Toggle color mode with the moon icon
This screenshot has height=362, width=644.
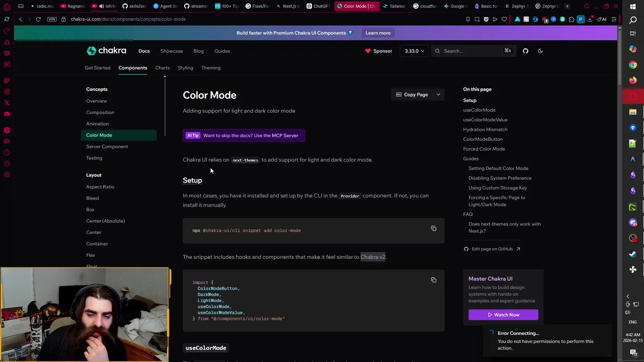coord(540,51)
